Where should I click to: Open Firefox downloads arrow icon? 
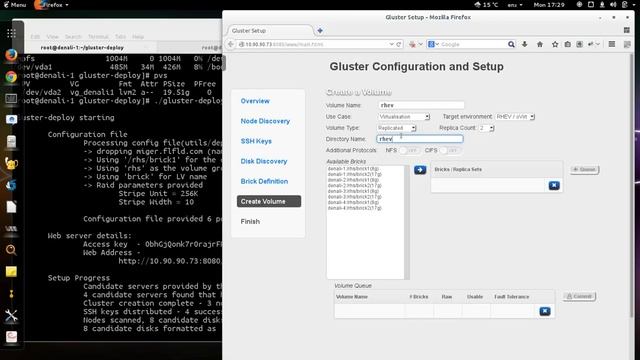[525, 44]
